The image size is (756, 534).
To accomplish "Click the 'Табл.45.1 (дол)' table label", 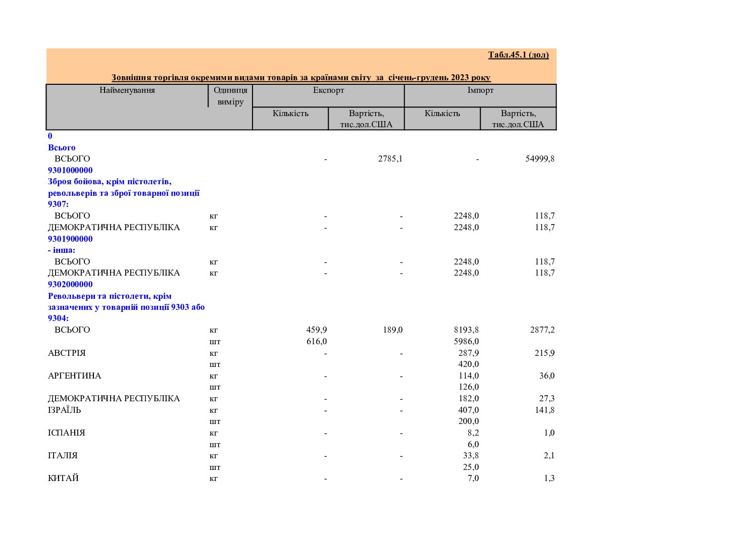I will coord(518,55).
